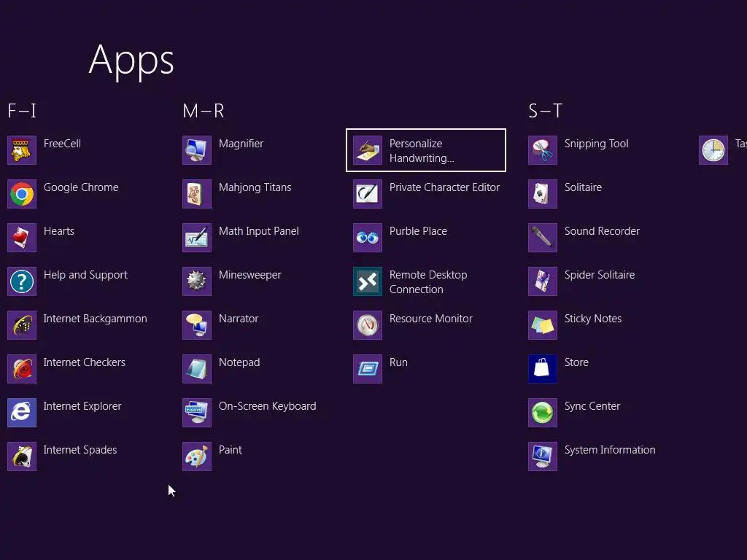The height and width of the screenshot is (560, 747).
Task: Launch Google Chrome from its icon
Action: 22,194
